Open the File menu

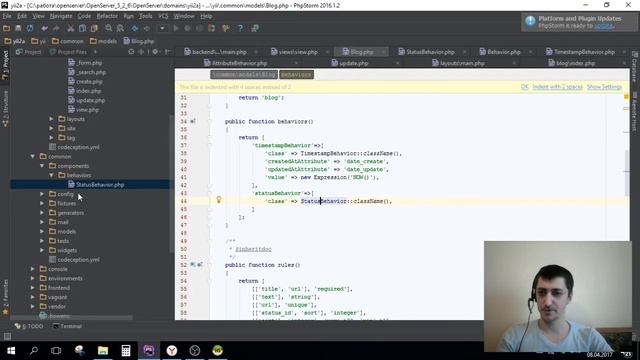7,16
